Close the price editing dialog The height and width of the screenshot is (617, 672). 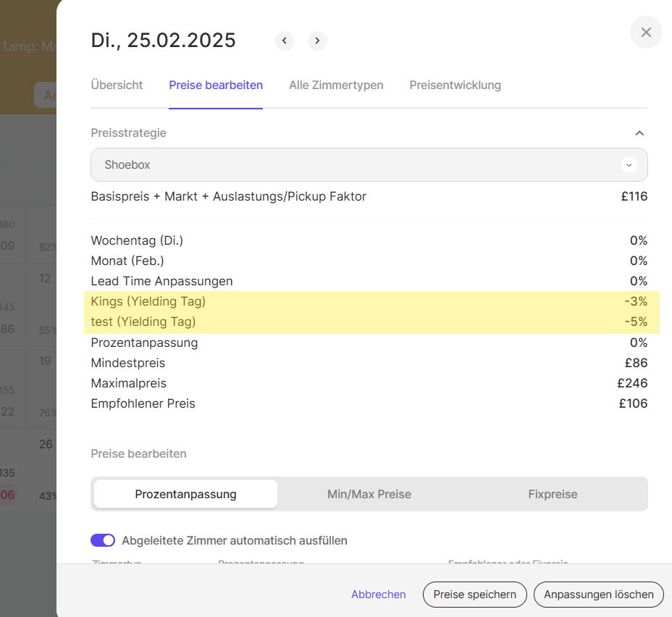[646, 33]
